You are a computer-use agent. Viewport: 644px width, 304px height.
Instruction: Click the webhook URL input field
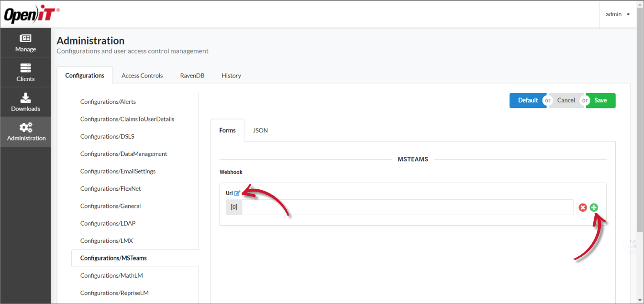click(407, 207)
